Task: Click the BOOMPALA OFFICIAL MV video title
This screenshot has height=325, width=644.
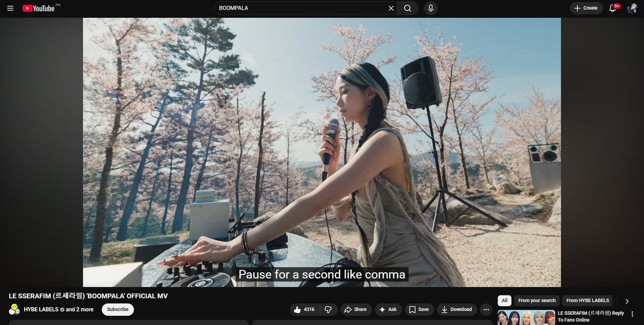Action: coord(89,296)
